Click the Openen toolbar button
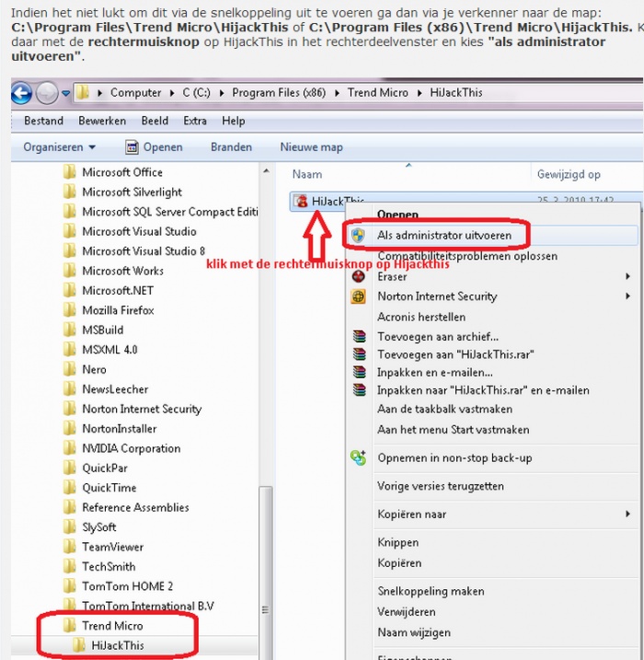644x660 pixels. 155,147
